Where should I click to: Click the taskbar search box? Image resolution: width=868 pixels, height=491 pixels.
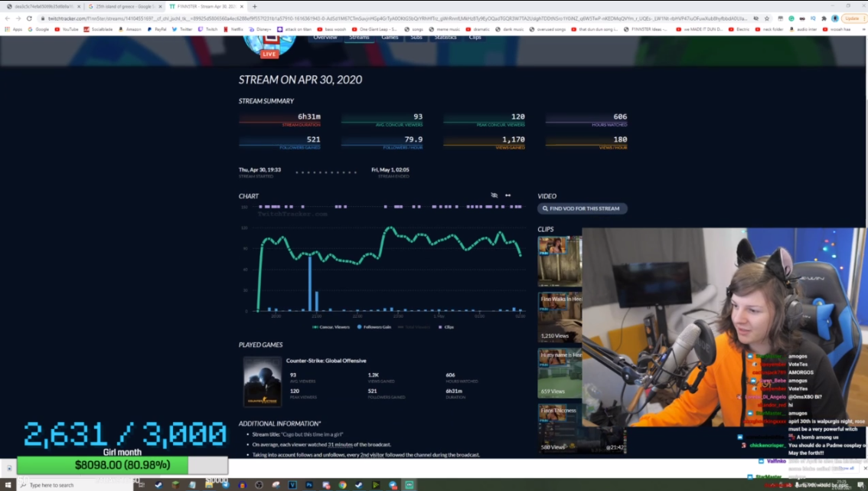click(75, 485)
